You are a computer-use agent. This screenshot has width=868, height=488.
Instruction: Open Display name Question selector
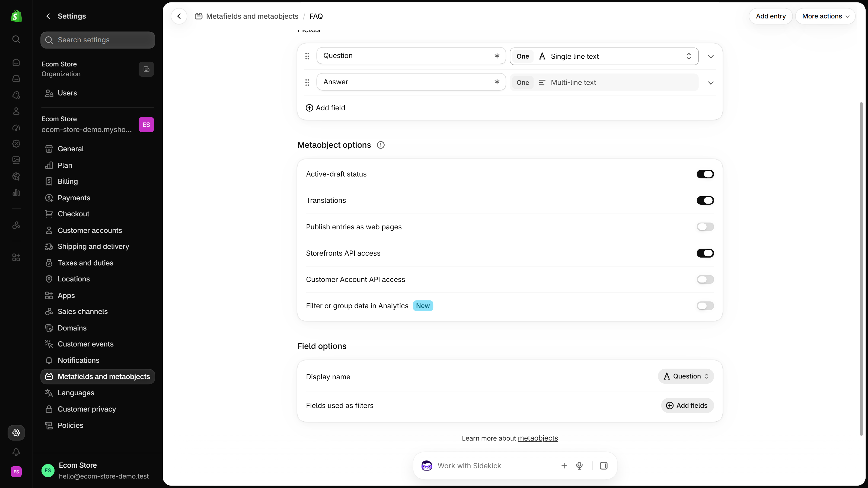pos(686,376)
